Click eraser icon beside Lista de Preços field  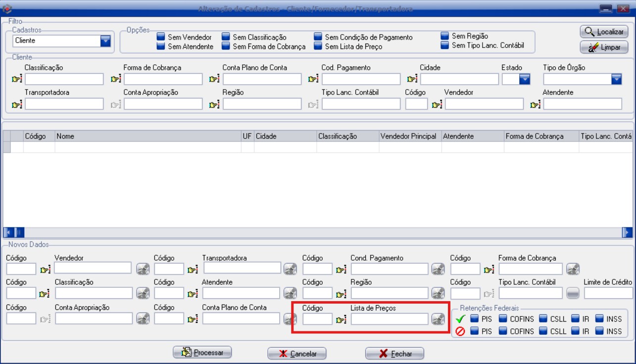[438, 319]
